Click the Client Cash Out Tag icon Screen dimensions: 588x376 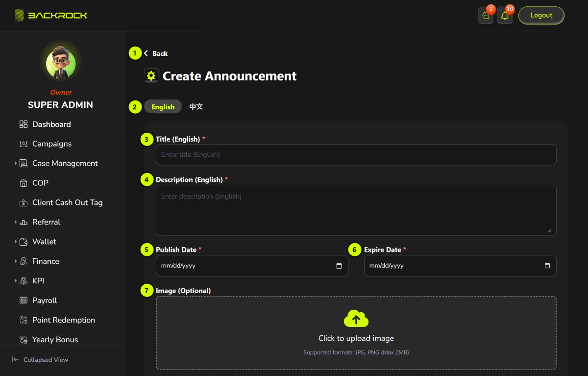tap(24, 203)
